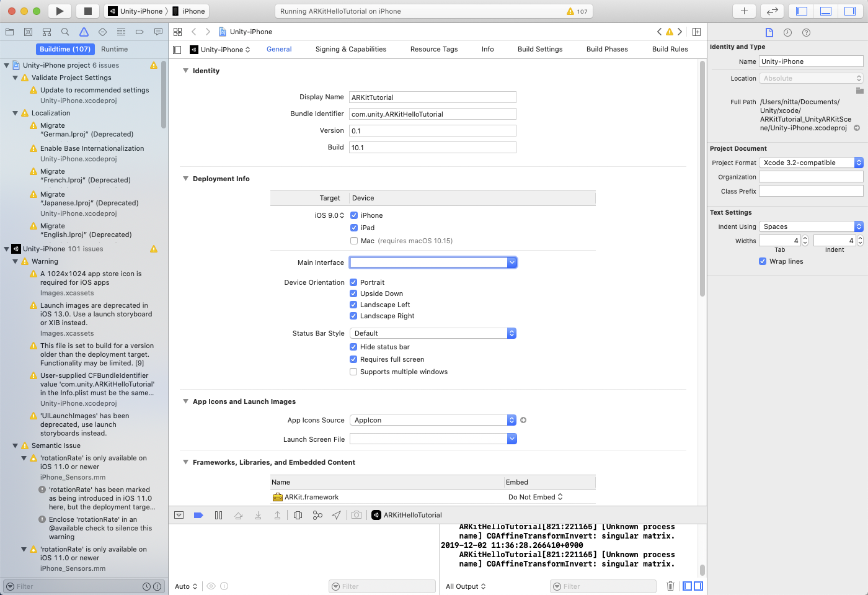Click the simulate location arrow icon

pos(336,515)
